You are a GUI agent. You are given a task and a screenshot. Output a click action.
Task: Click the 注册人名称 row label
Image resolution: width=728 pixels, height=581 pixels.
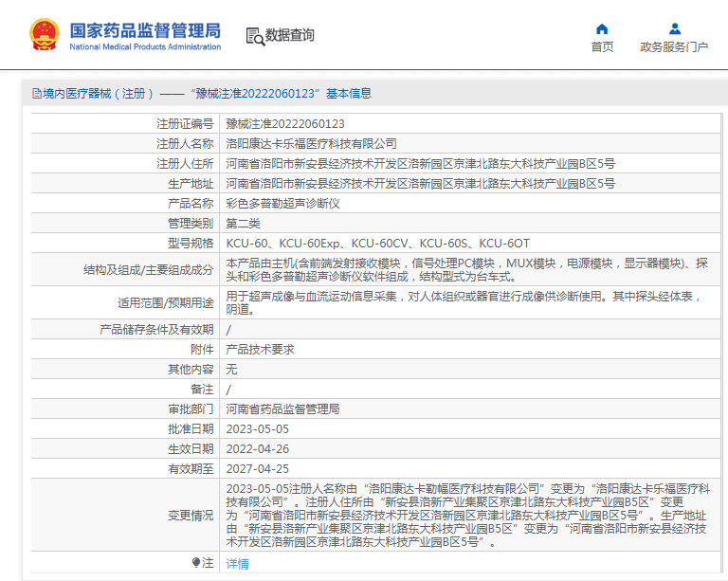click(x=185, y=144)
